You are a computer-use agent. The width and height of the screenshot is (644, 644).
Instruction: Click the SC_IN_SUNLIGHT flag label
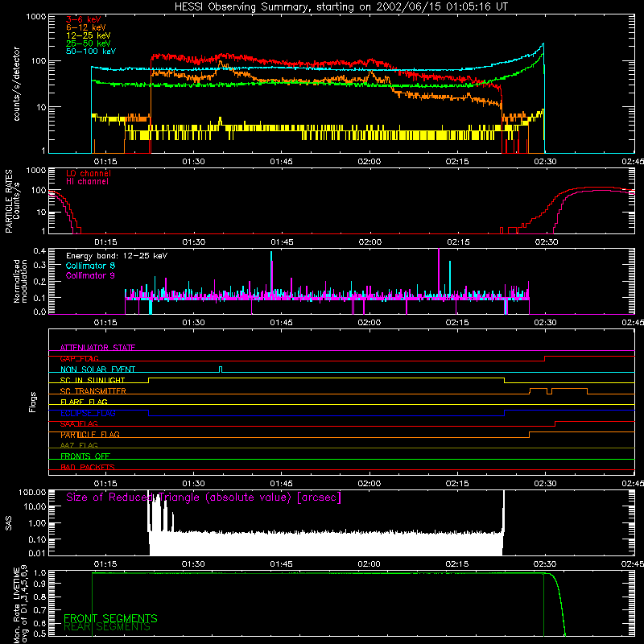(x=93, y=380)
